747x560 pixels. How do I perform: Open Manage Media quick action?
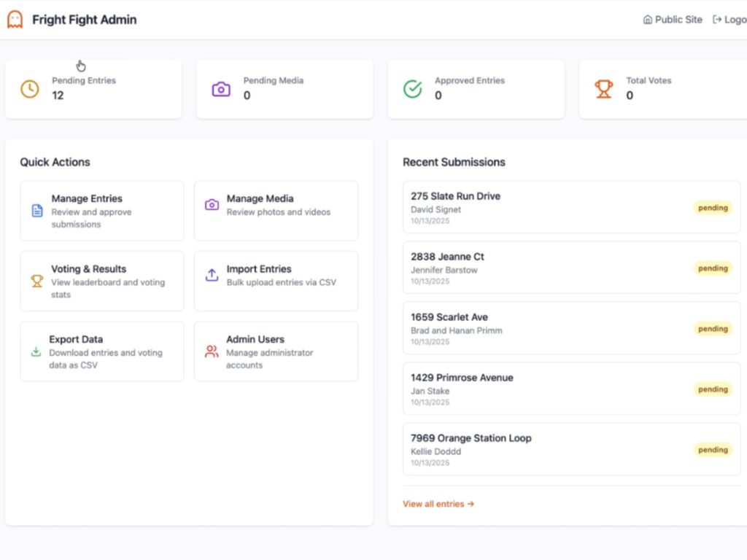(x=276, y=211)
